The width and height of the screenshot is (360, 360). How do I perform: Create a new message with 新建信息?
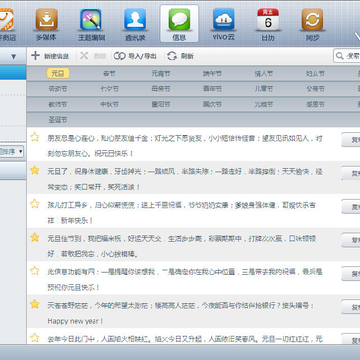click(50, 56)
